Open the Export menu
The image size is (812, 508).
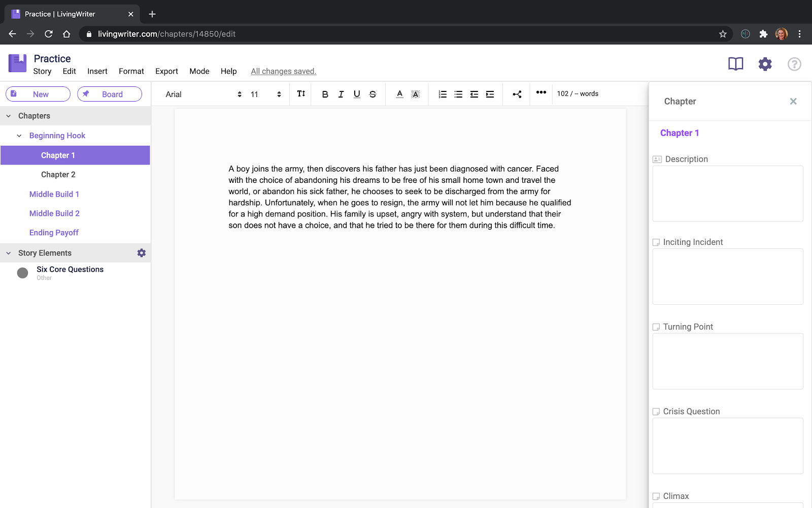point(166,71)
